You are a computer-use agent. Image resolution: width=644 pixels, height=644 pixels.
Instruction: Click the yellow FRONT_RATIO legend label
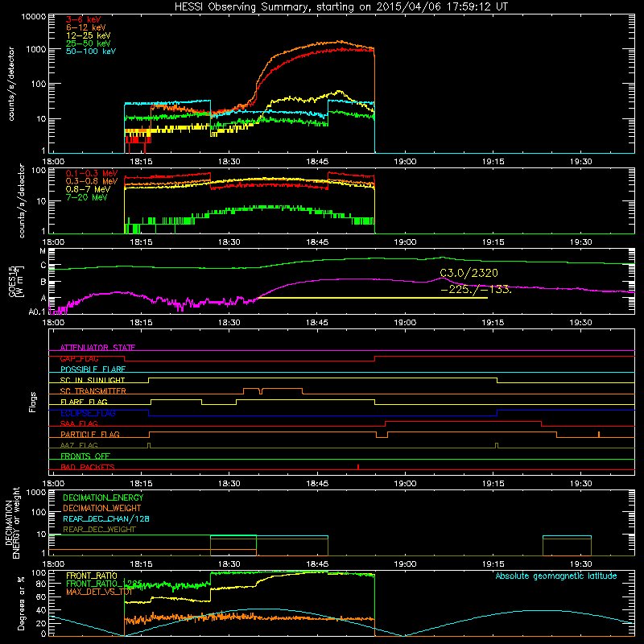point(92,576)
